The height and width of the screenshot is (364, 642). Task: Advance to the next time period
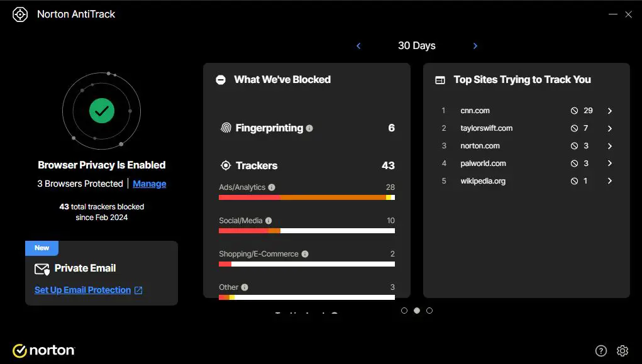pyautogui.click(x=475, y=45)
